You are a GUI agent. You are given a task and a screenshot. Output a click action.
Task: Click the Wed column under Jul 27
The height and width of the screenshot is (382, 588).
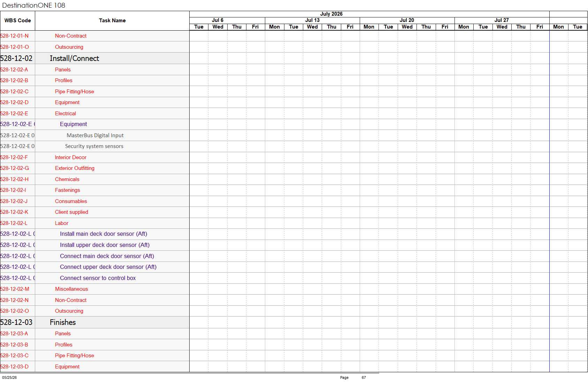[x=502, y=27]
